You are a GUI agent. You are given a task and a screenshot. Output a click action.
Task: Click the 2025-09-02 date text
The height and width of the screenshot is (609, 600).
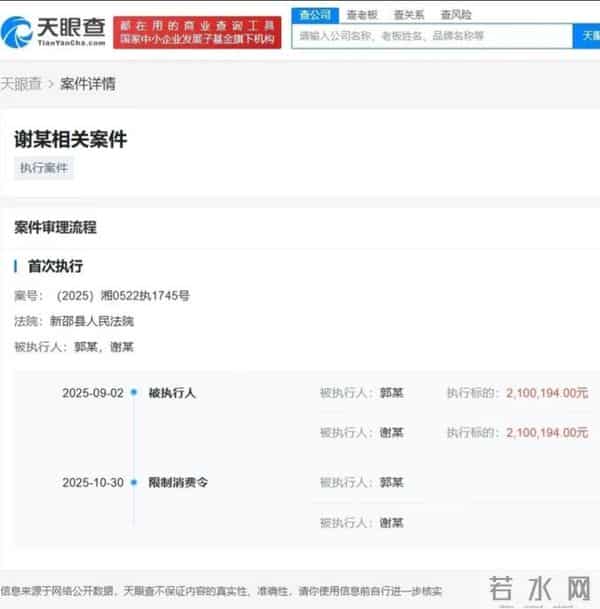coord(93,393)
